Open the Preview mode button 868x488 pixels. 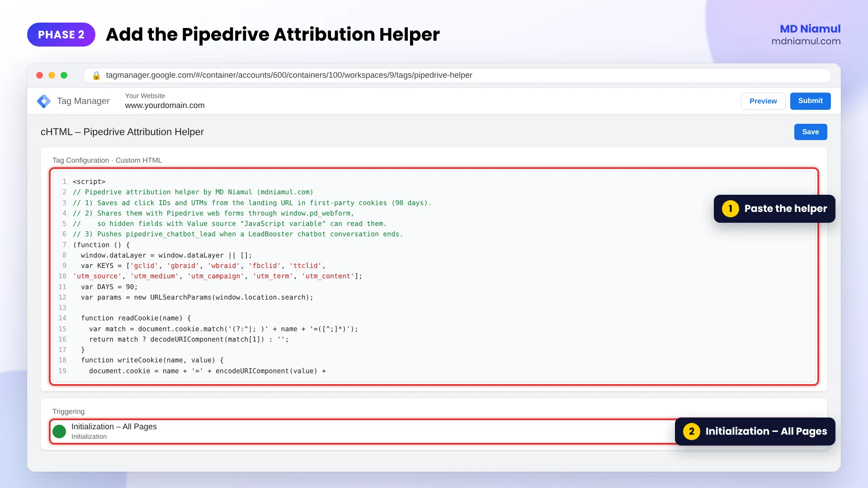pos(763,101)
